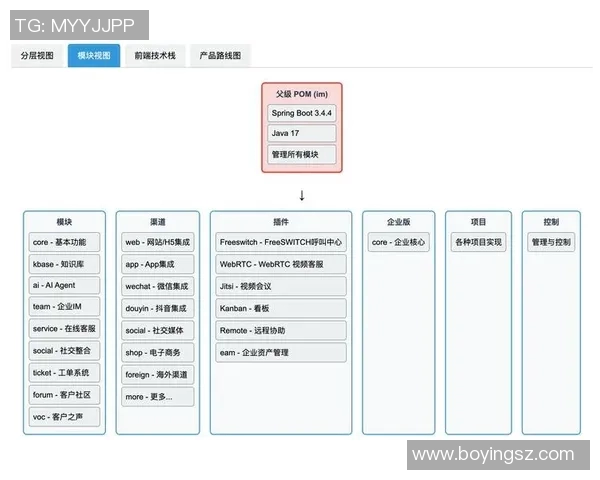The width and height of the screenshot is (600, 480).
Task: Select forum - 客户社区 module
Action: pyautogui.click(x=64, y=395)
